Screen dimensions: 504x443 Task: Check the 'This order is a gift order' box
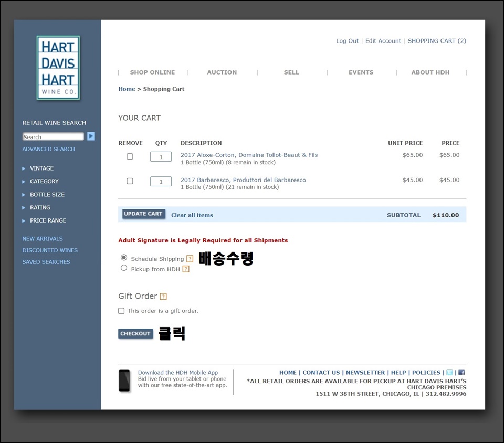click(121, 311)
